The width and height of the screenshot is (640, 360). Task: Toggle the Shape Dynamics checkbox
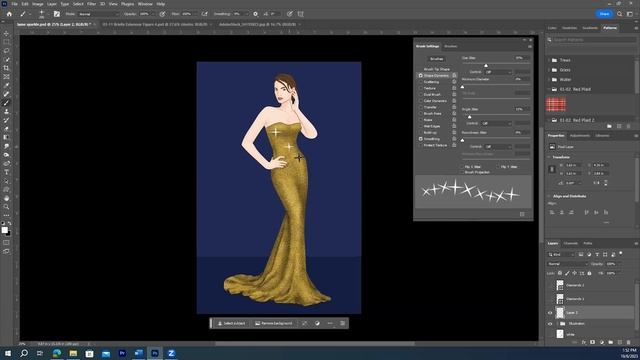click(420, 76)
